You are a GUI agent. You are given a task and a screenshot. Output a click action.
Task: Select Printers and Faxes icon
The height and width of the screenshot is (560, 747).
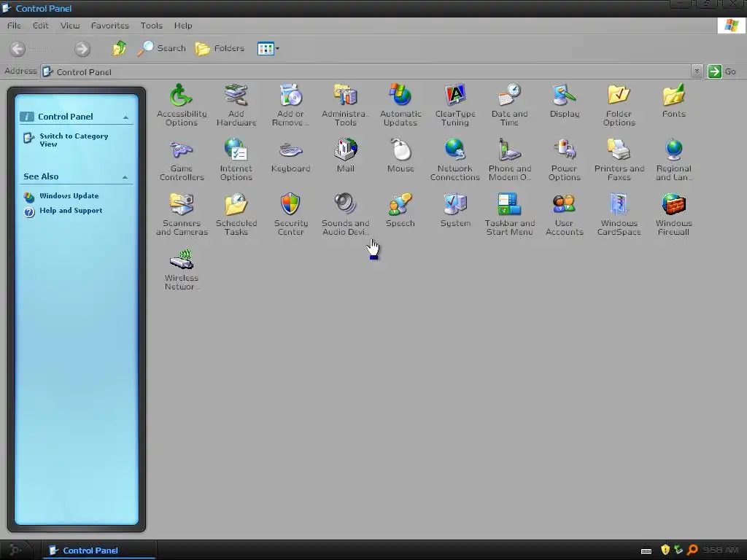[x=619, y=160]
